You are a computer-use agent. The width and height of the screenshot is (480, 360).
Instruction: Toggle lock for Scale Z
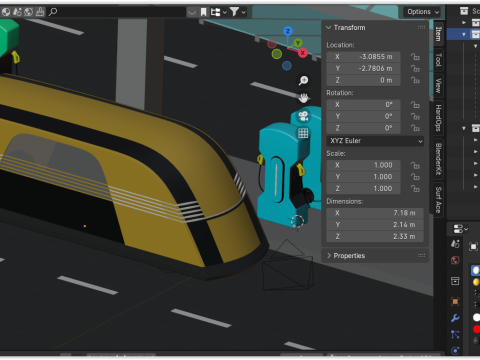[x=415, y=189]
